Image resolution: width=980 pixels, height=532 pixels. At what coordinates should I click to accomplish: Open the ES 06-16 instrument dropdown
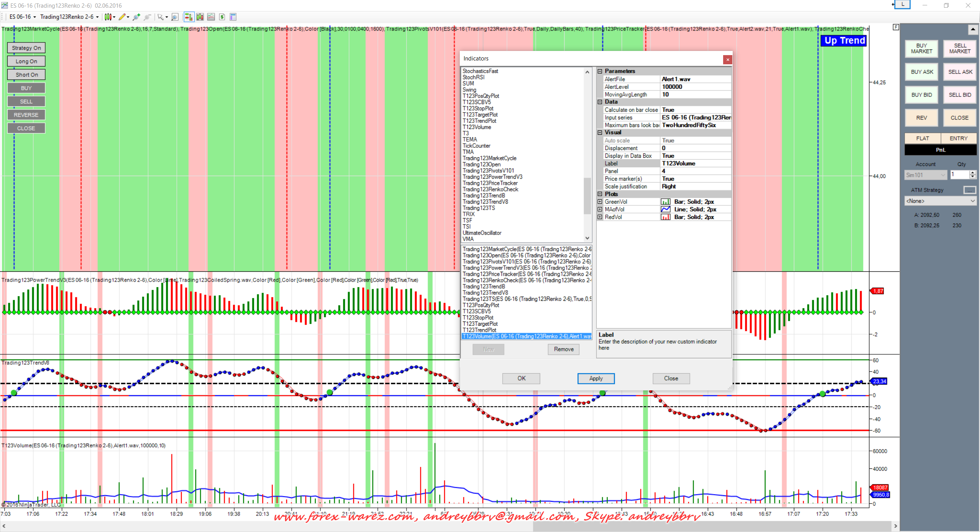(23, 17)
